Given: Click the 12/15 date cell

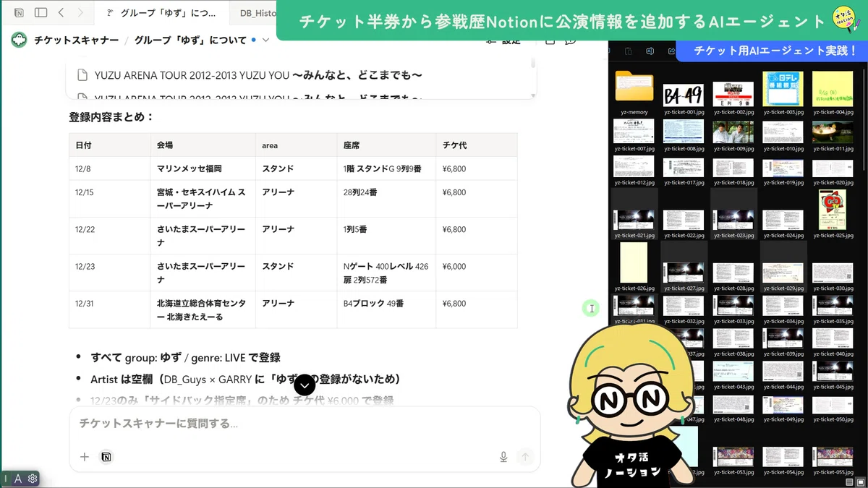Looking at the screenshot, I should click(110, 199).
